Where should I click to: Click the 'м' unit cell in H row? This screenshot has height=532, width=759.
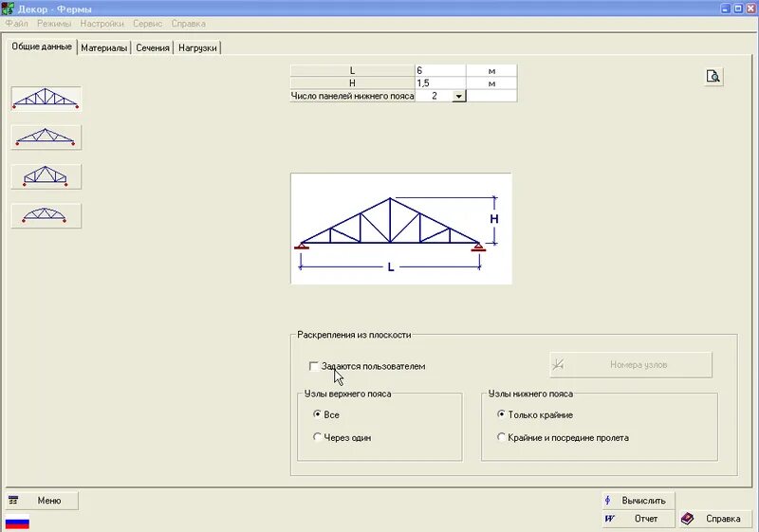click(x=491, y=83)
